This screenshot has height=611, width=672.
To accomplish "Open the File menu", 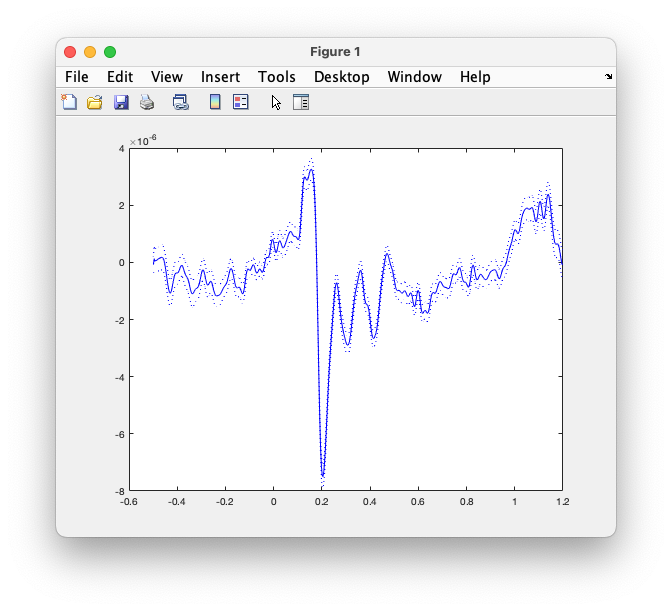I will 77,77.
